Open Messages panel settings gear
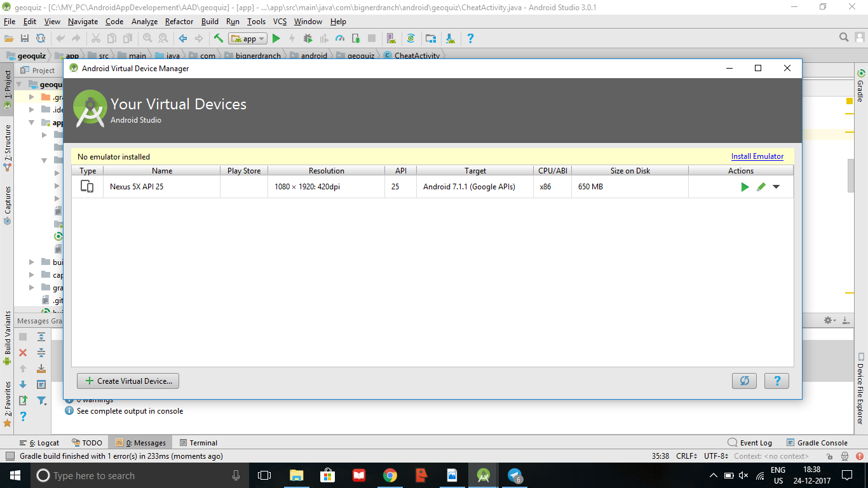The image size is (868, 488). click(829, 321)
